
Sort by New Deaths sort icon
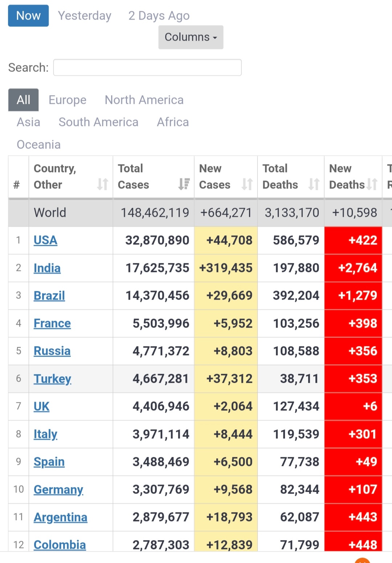372,184
